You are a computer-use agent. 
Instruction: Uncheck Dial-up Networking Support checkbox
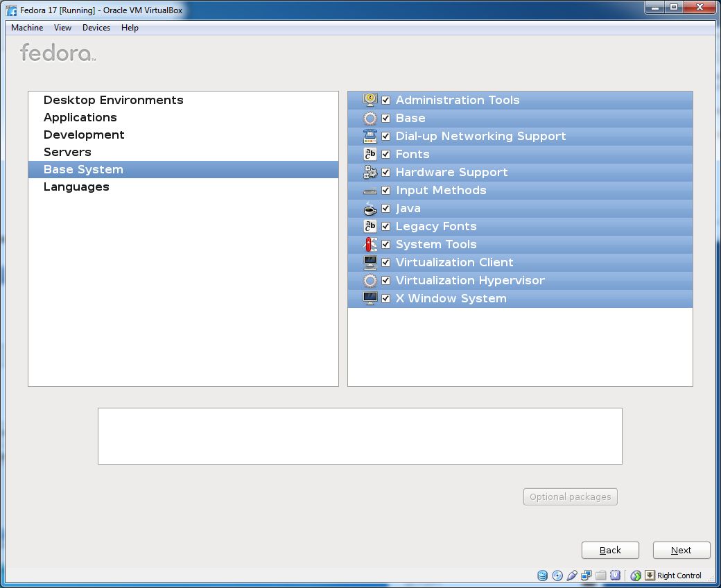coord(385,136)
